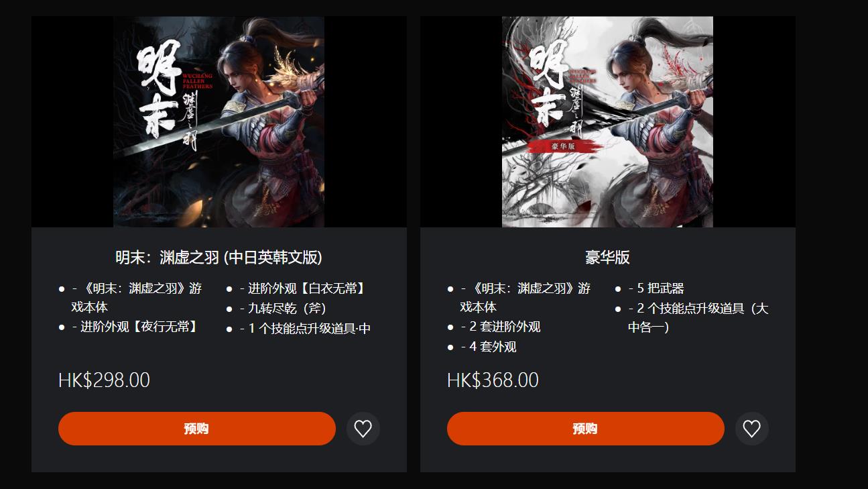Select 2 个技能点升级道具（大中各一） entry
The width and height of the screenshot is (868, 489).
698,318
